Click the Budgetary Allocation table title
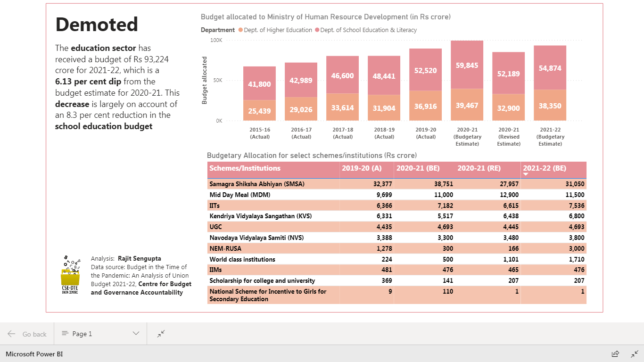Screen dimensions: 644x362 [x=312, y=155]
